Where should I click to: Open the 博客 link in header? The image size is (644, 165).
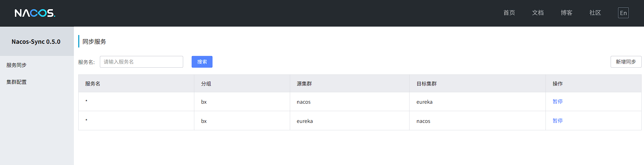pos(566,13)
